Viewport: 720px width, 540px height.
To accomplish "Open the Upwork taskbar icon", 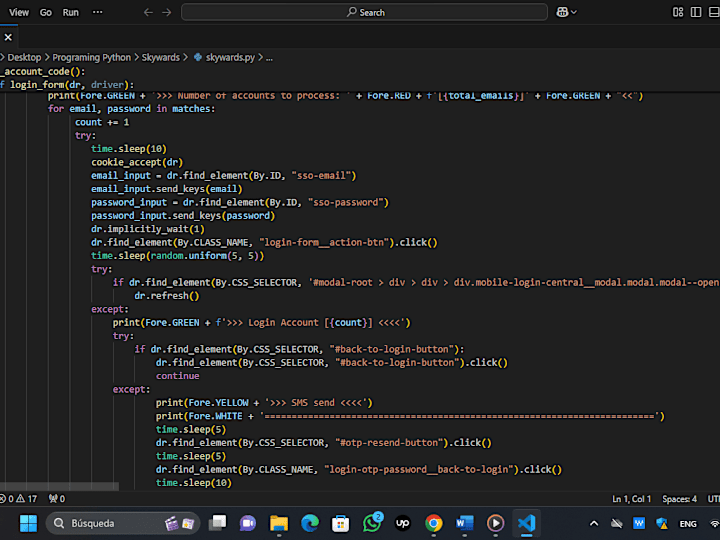I will (403, 523).
